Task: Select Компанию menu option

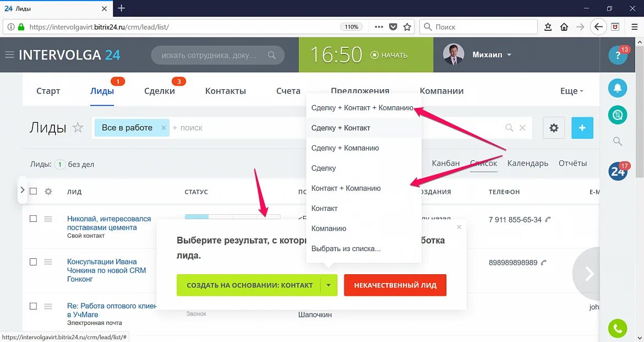Action: [x=364, y=229]
